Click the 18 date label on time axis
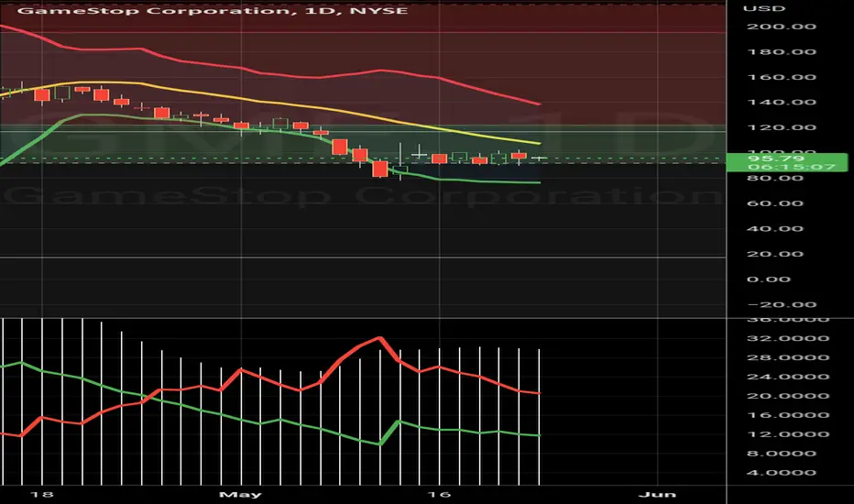Image resolution: width=854 pixels, height=504 pixels. point(41,495)
